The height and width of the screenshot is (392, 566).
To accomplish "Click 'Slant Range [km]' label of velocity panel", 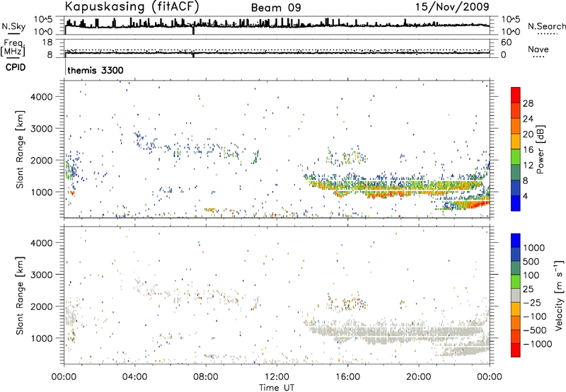I will point(21,295).
